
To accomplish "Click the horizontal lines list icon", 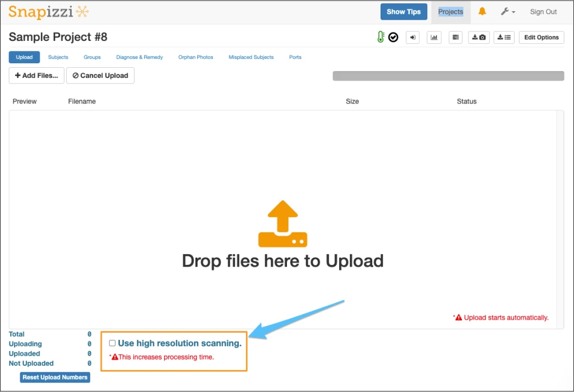I will (x=455, y=37).
